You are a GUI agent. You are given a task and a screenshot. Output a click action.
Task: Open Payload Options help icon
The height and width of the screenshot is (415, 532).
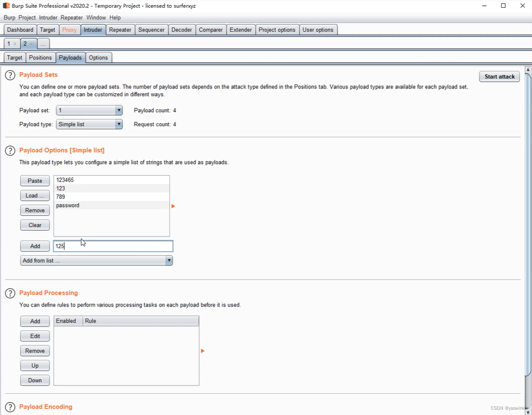(x=10, y=150)
